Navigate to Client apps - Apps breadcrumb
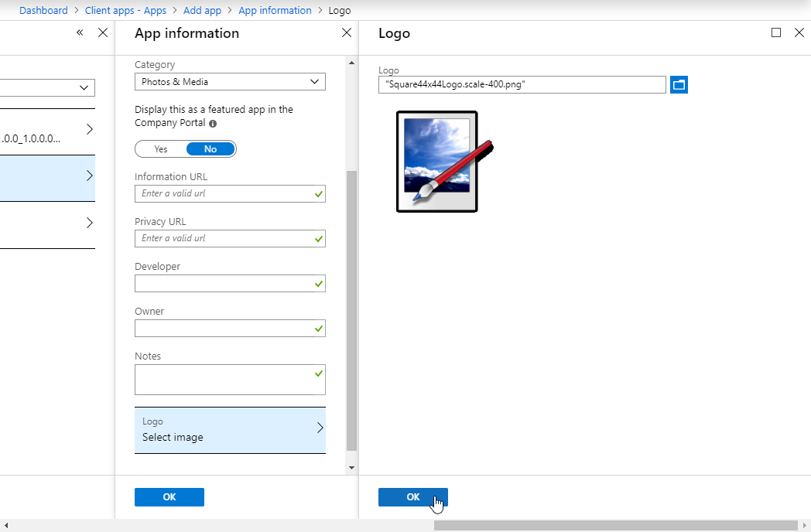Screen dimensions: 811x532 [x=125, y=11]
